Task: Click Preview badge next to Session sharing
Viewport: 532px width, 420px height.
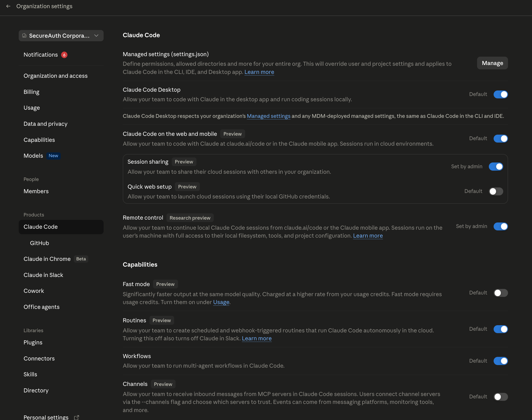Action: click(184, 162)
